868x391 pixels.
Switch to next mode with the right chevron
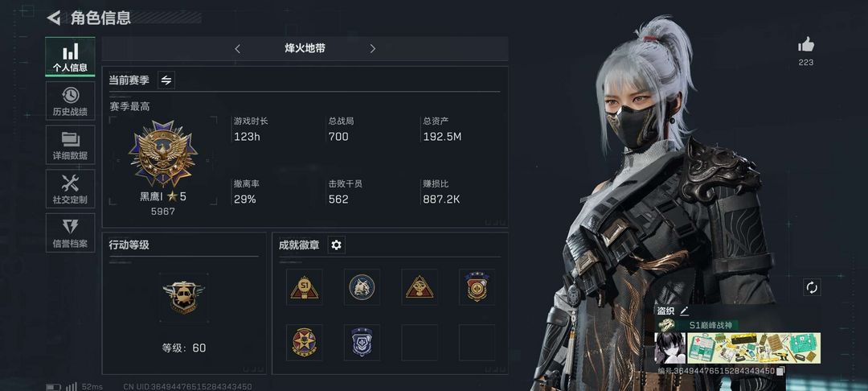click(x=373, y=49)
